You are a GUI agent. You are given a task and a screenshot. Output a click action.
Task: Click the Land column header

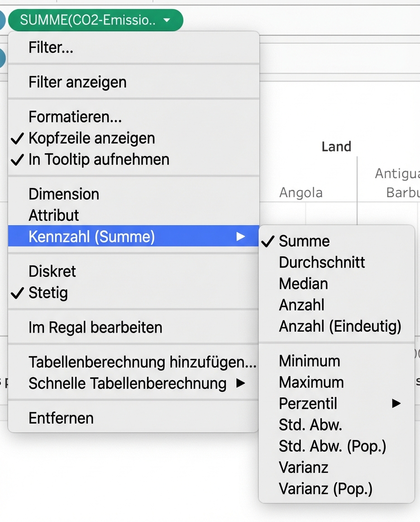point(336,146)
